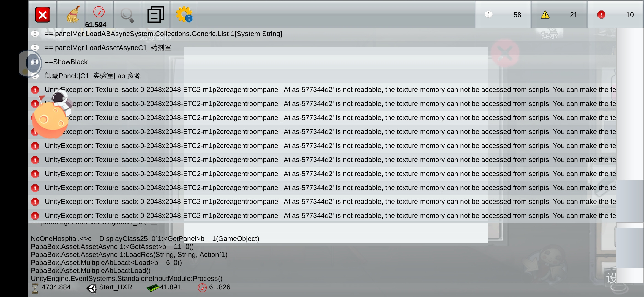
Task: Select the 卸载Panel:[C1_实验室] ab 资源 entry
Action: (322, 76)
